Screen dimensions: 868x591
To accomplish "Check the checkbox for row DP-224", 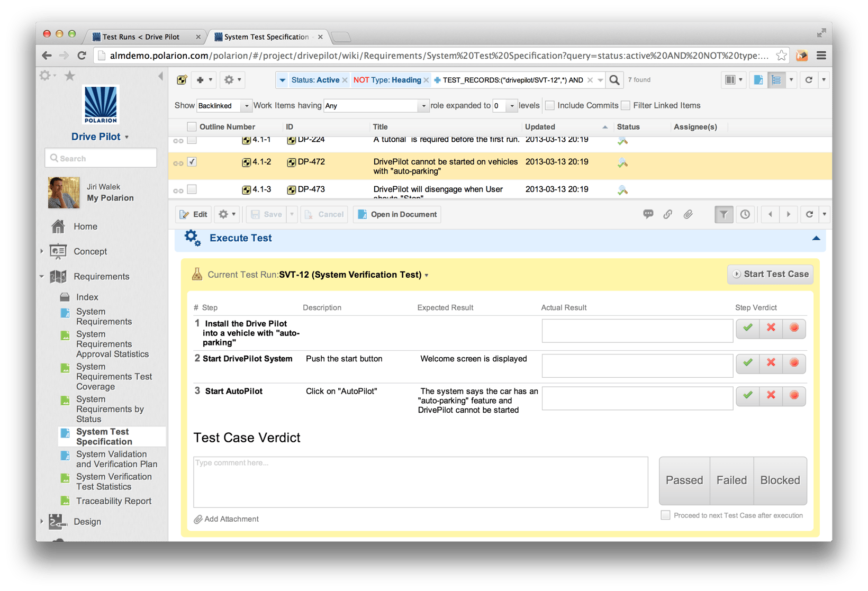I will pos(192,139).
